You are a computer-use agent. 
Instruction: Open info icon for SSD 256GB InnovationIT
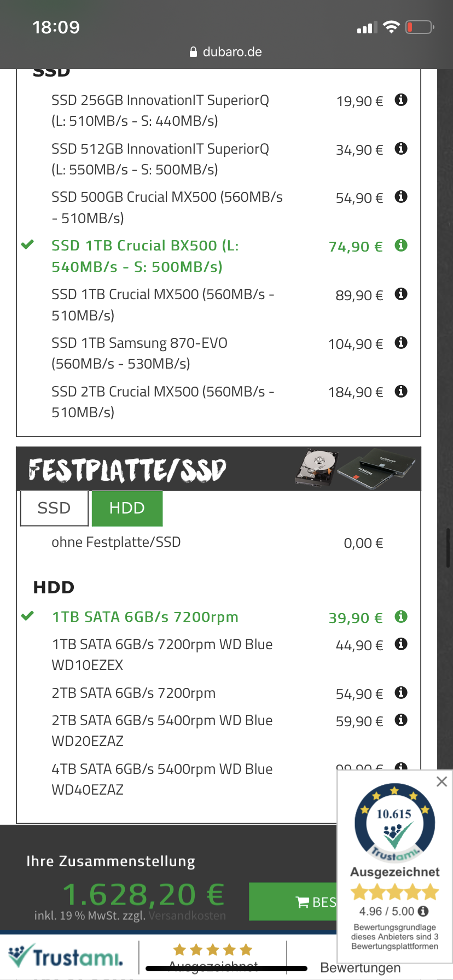(x=401, y=100)
